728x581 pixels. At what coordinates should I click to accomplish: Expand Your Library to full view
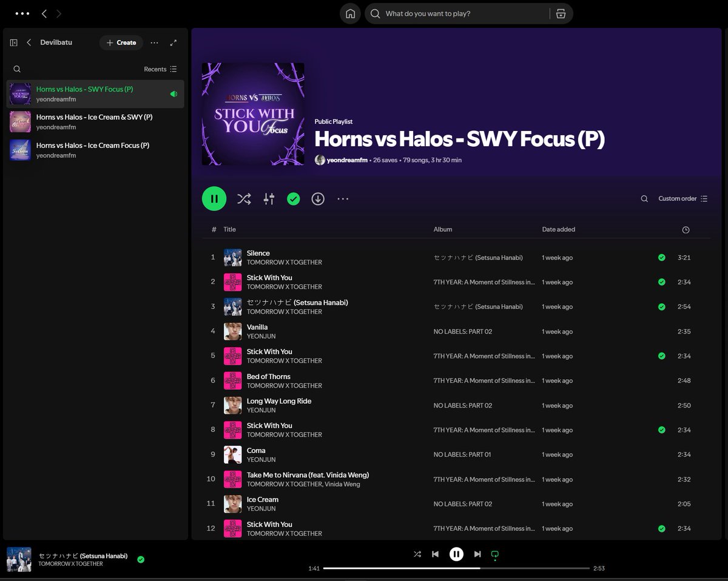tap(174, 42)
